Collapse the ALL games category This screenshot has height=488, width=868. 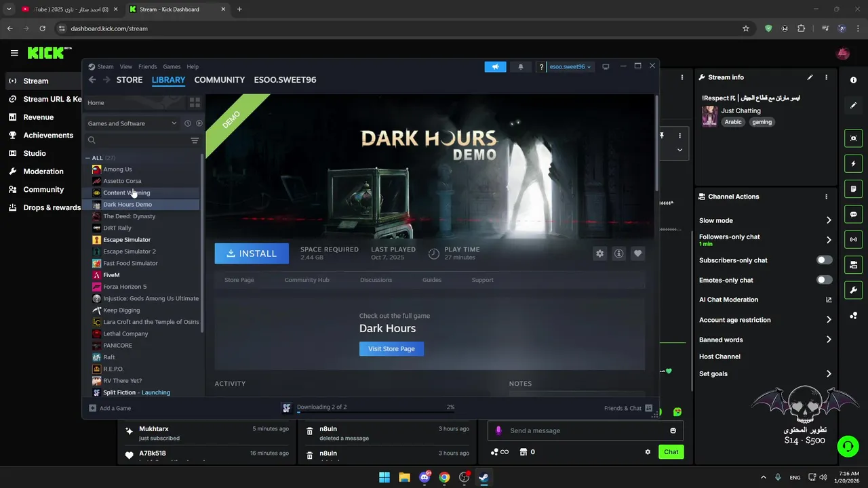tap(88, 158)
